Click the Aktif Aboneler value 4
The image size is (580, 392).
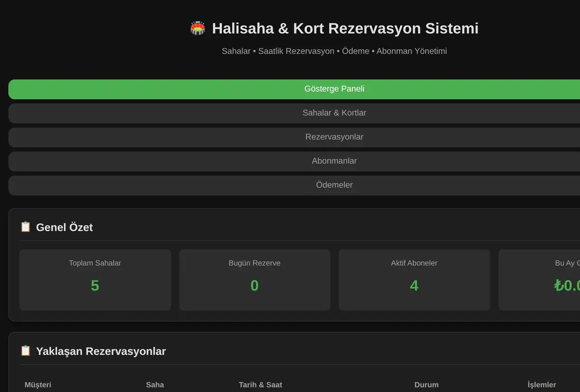tap(414, 286)
